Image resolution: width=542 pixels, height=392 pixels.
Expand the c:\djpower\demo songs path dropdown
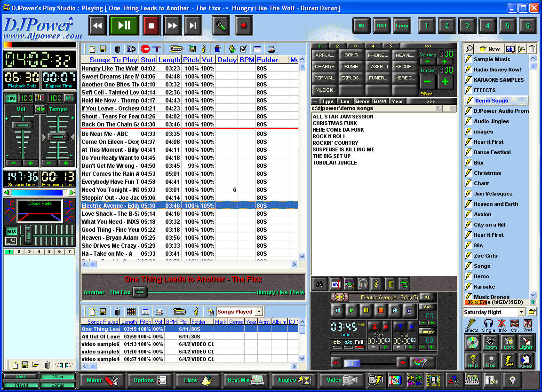[x=438, y=109]
